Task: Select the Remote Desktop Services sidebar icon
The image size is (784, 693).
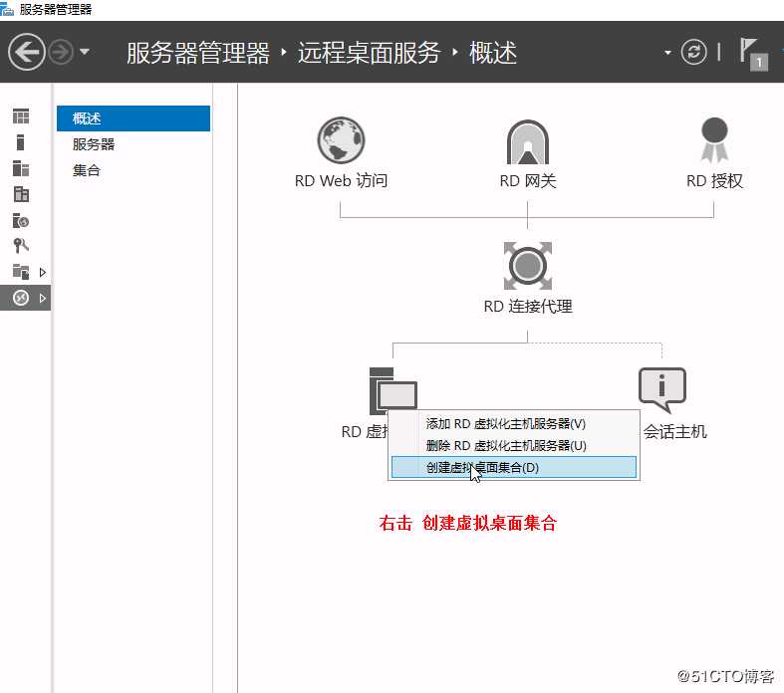Action: (21, 298)
